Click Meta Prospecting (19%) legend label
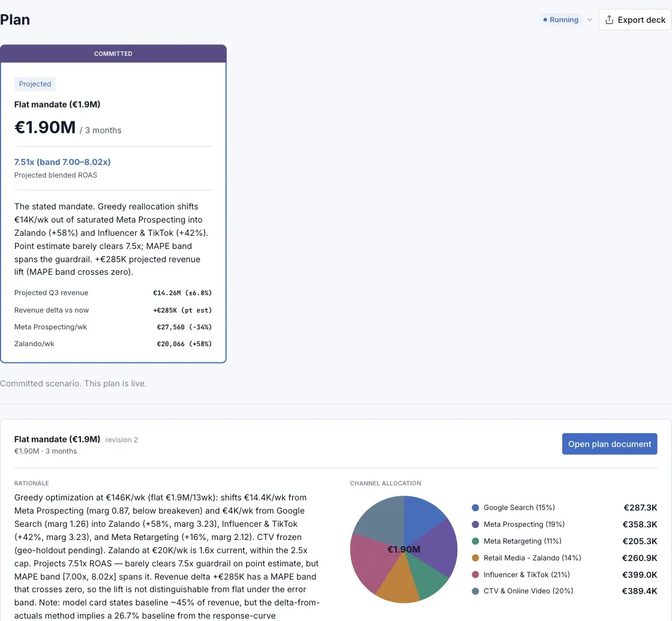 click(x=524, y=524)
